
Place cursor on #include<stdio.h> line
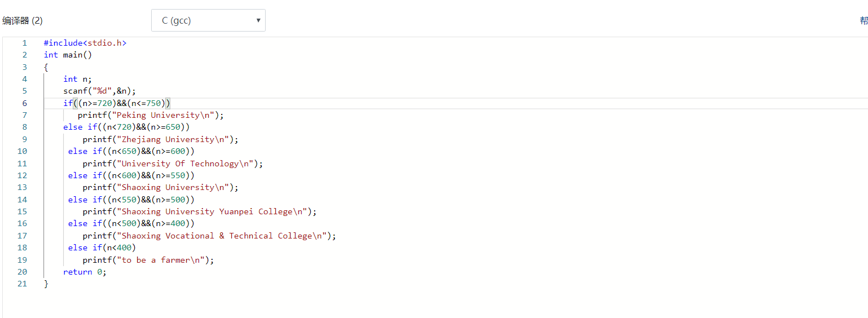(85, 43)
